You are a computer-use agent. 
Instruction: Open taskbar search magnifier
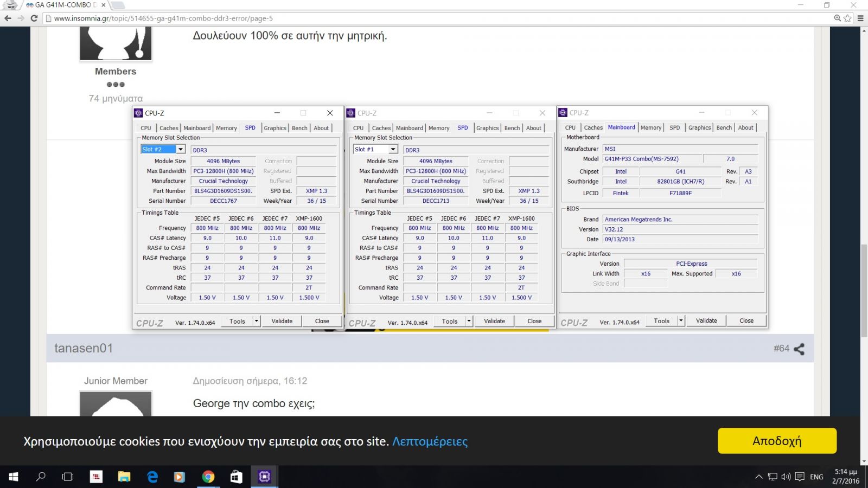click(x=41, y=477)
